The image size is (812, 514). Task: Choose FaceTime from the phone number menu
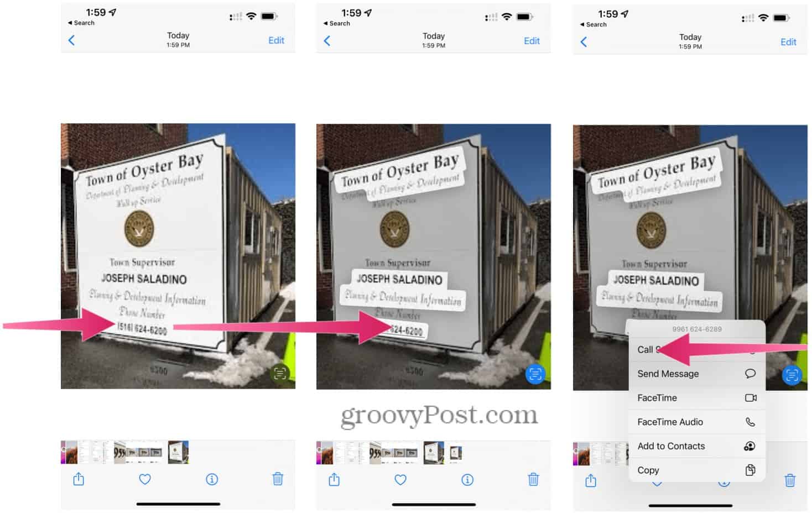click(697, 398)
